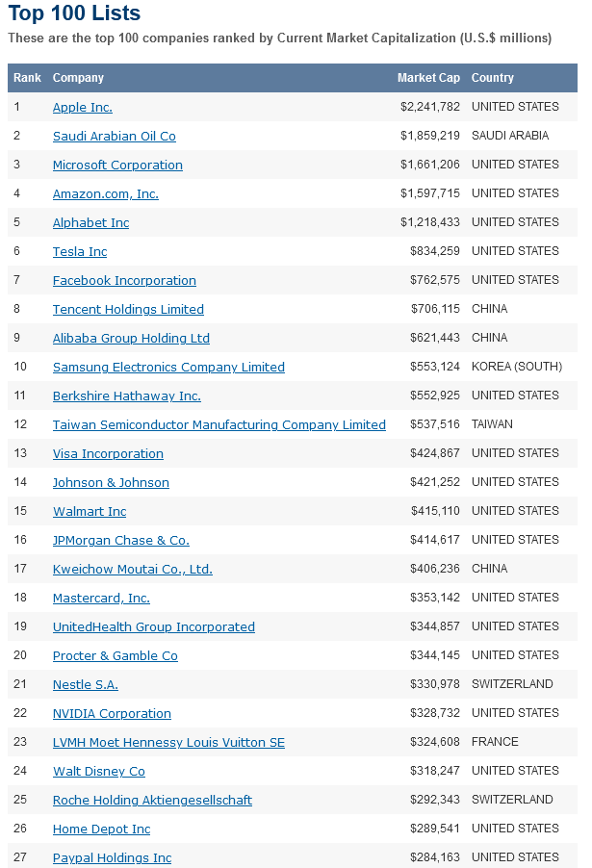
Task: Open the Apple Inc. company link
Action: tap(83, 107)
